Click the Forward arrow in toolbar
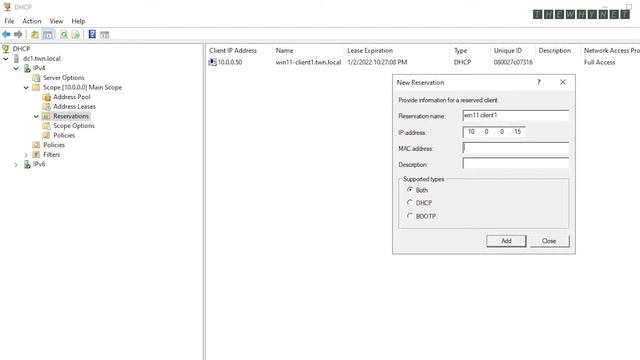 click(18, 34)
